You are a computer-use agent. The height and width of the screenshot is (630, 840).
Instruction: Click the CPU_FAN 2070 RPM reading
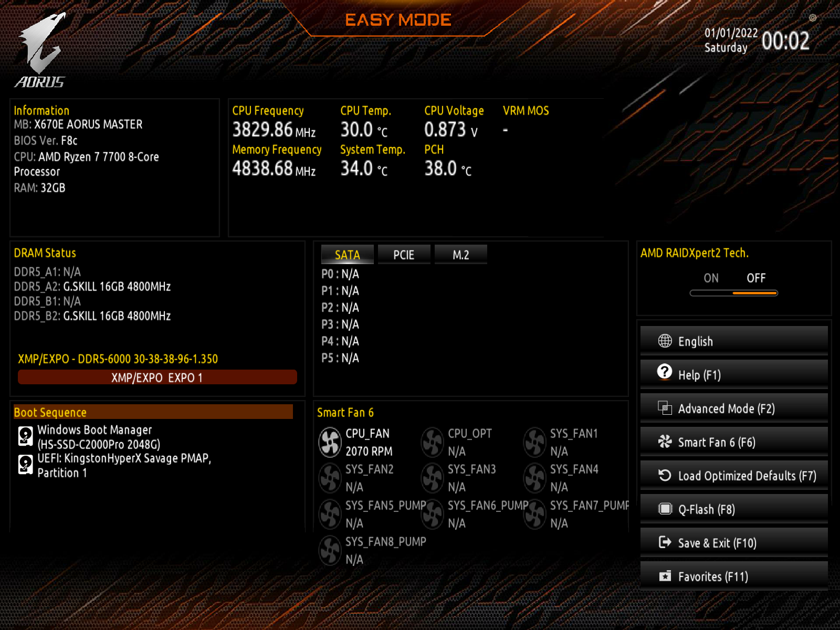369,451
